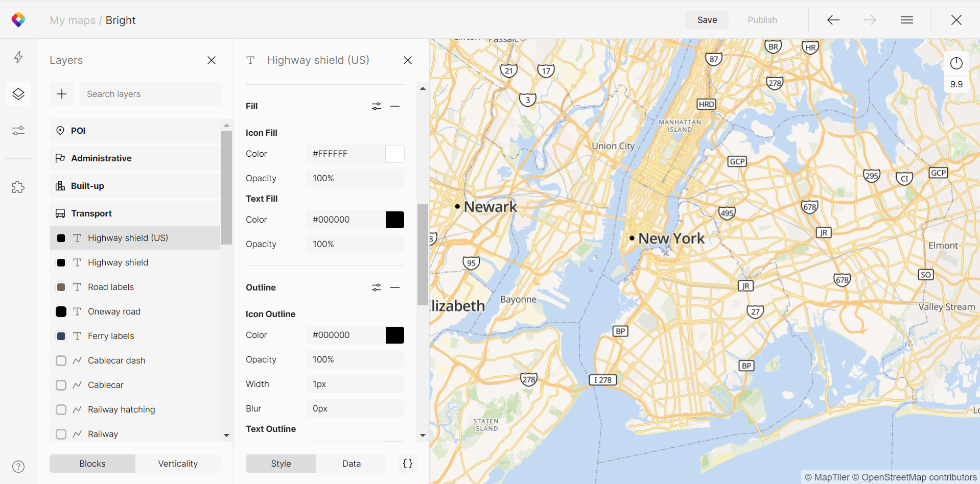Click the Save button
The height and width of the screenshot is (484, 980).
pyautogui.click(x=707, y=20)
